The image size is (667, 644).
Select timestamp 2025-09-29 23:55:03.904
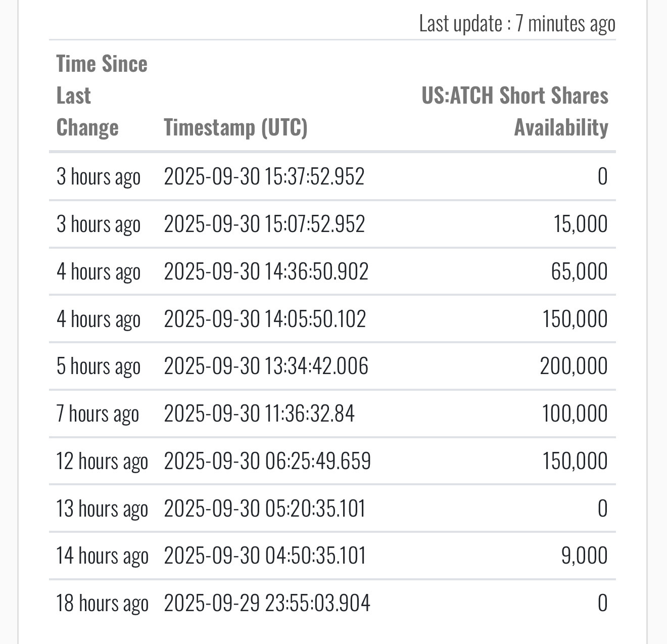coord(267,603)
